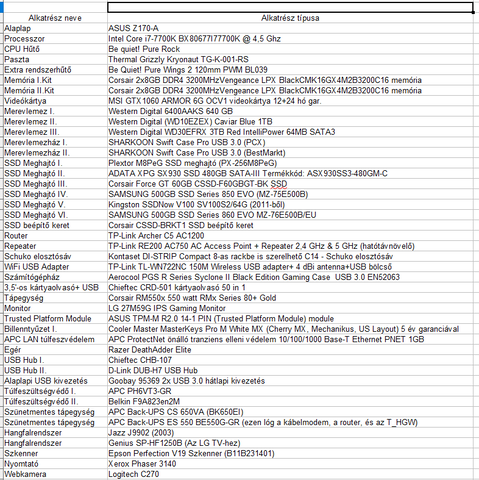Select Aerocool PGS R Series cell
479x480 pixels.
click(x=290, y=277)
